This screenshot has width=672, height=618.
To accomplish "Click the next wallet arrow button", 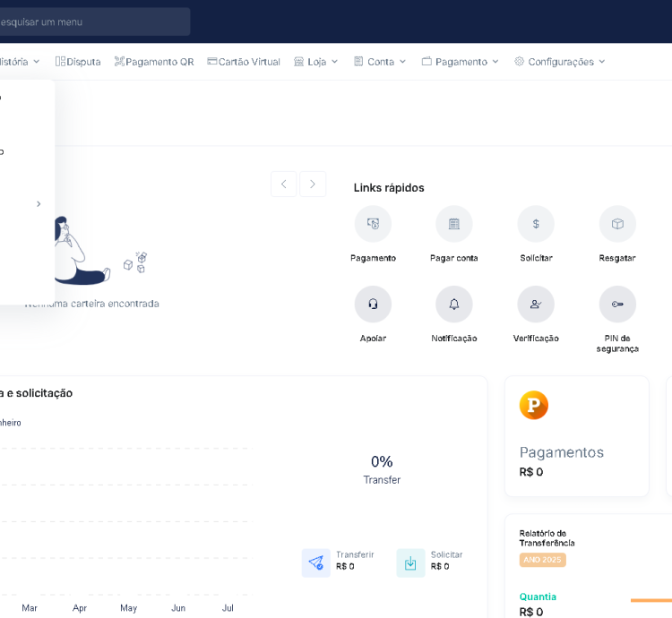I will 313,185.
